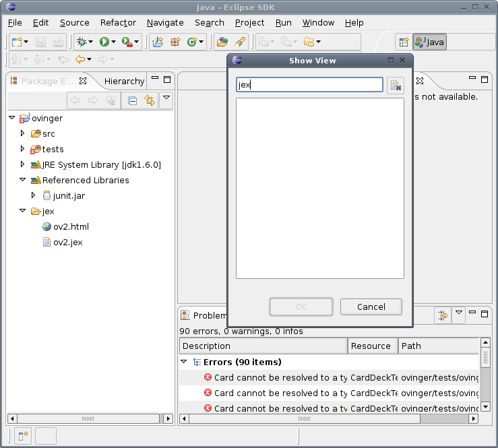
Task: Collapse the ovinger project node
Action: (x=12, y=118)
